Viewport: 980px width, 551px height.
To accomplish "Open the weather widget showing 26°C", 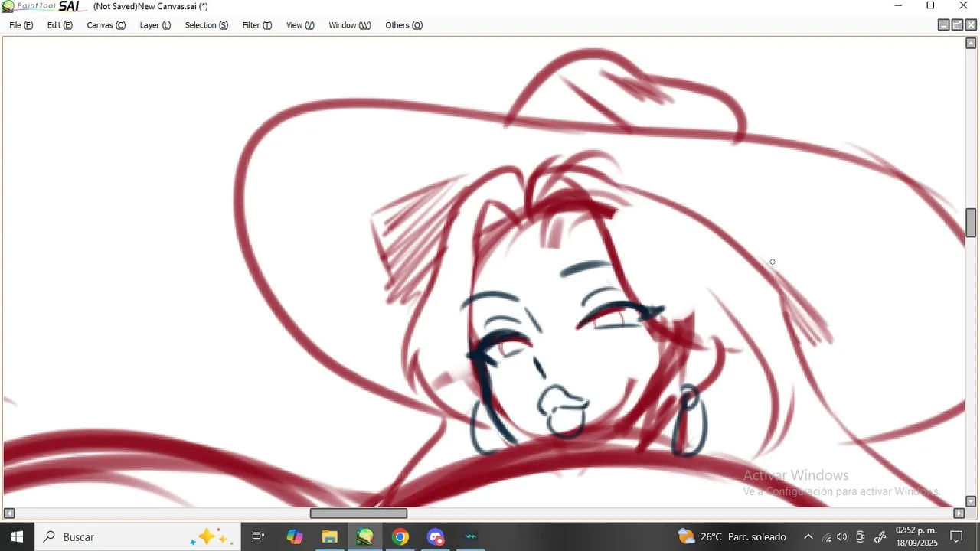I will [x=732, y=537].
